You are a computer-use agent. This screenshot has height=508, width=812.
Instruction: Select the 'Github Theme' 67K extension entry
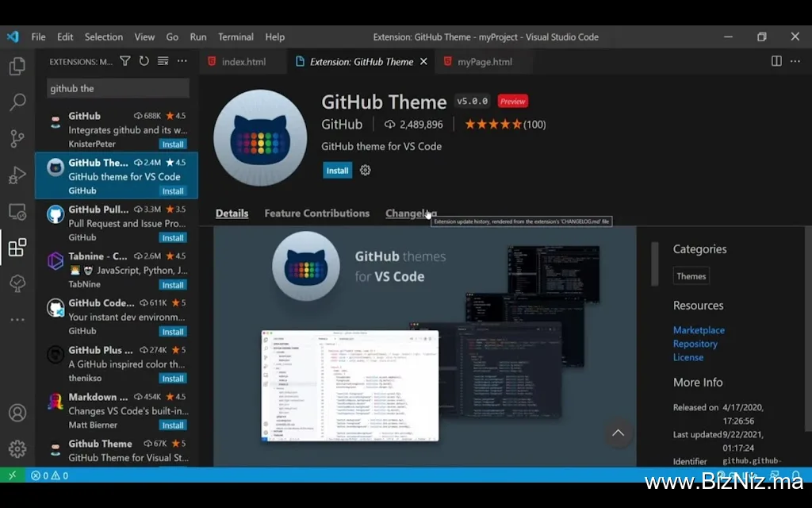tap(117, 451)
